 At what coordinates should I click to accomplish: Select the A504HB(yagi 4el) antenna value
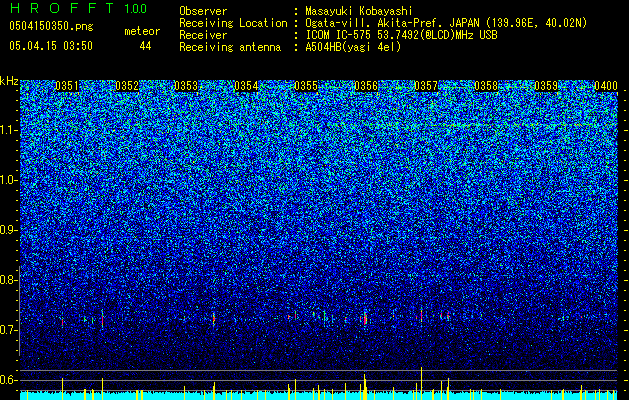coord(353,47)
